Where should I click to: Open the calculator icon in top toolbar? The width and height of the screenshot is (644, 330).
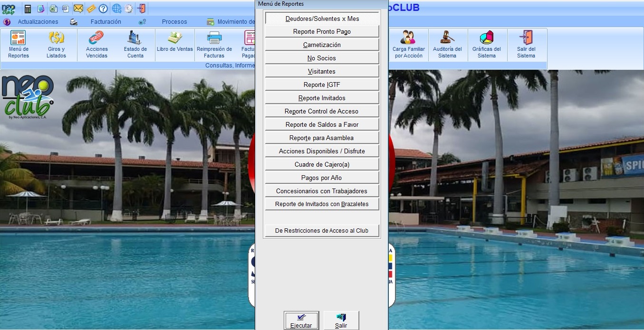point(28,9)
